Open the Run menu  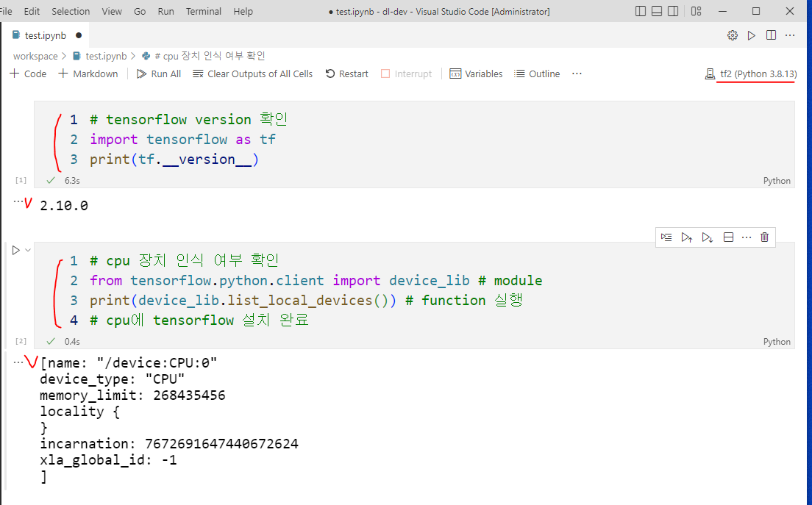[x=165, y=11]
